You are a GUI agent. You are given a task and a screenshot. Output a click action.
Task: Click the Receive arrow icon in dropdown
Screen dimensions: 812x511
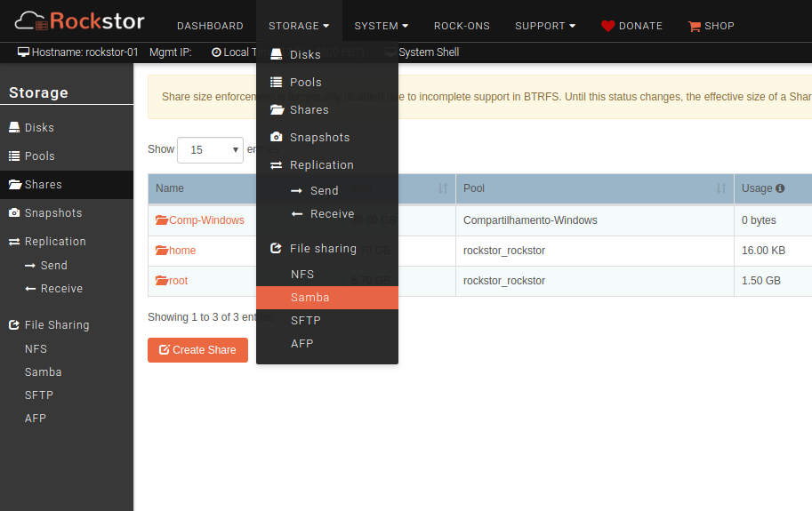(296, 213)
